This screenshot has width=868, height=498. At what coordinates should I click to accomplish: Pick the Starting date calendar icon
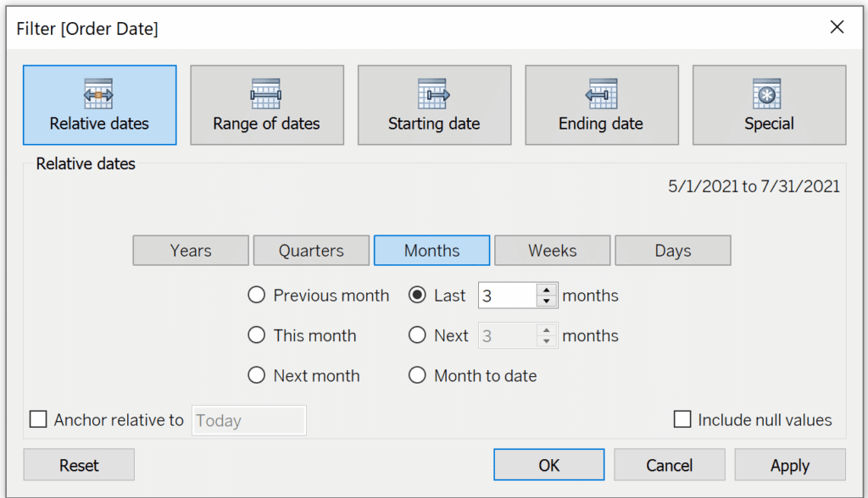click(433, 94)
